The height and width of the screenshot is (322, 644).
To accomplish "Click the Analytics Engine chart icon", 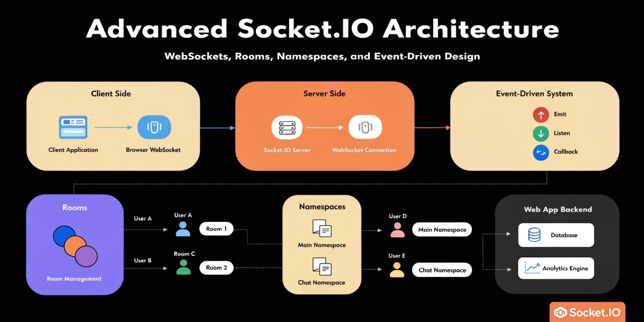I will pos(532,268).
